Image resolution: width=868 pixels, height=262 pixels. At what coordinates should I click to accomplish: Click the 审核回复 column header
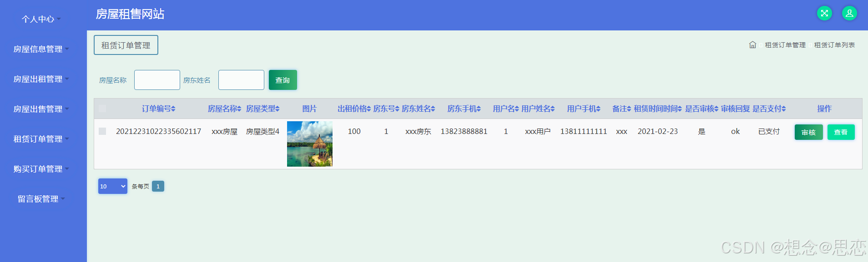pos(735,109)
